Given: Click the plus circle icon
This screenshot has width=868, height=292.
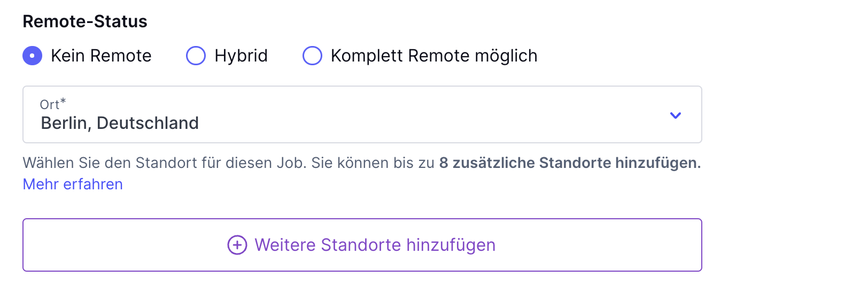Looking at the screenshot, I should tap(237, 245).
